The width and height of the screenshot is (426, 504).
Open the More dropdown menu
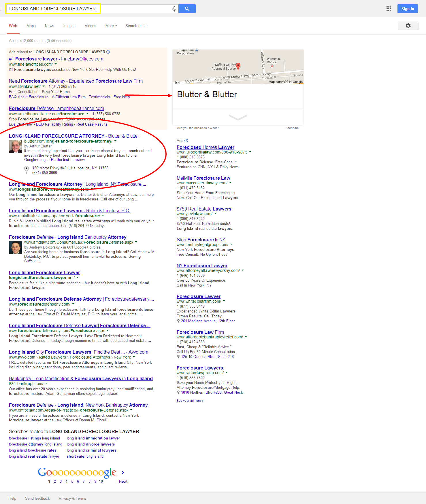tap(111, 26)
